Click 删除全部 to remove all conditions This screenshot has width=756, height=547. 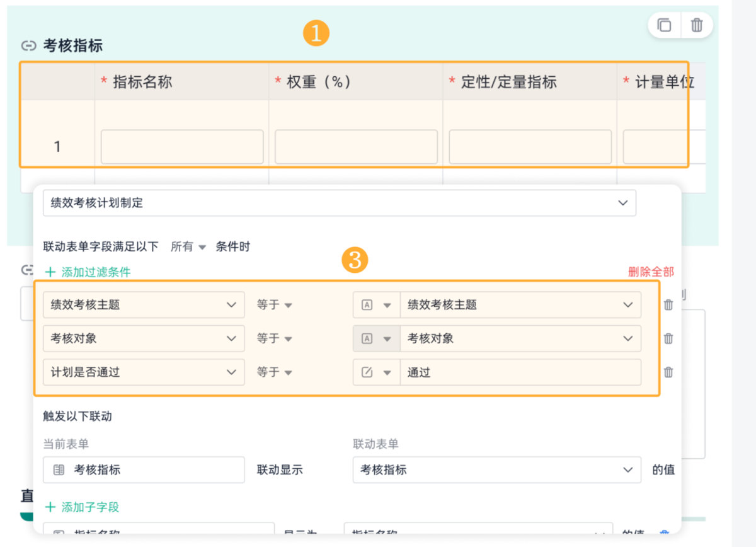(651, 272)
